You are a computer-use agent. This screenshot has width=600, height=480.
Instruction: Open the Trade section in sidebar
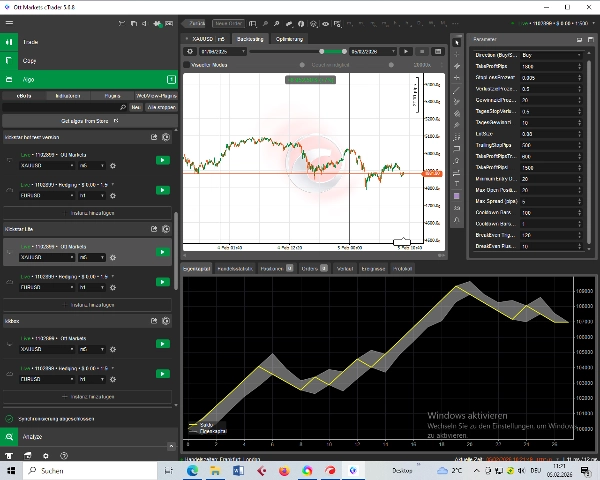[30, 42]
